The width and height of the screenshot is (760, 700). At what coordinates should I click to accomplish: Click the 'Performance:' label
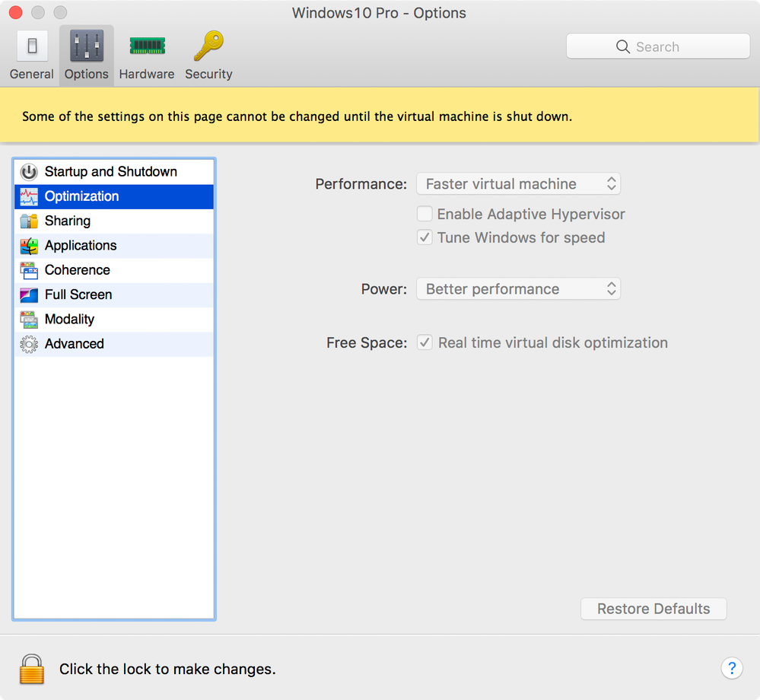pyautogui.click(x=361, y=184)
